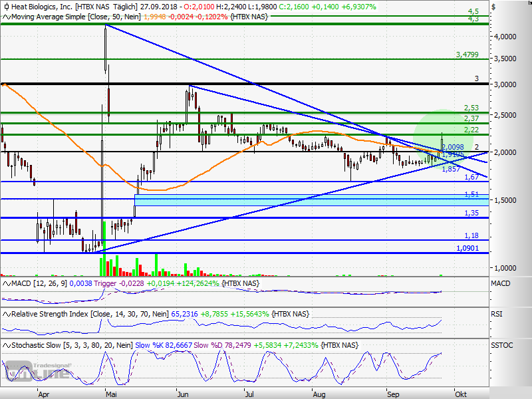532x399 pixels.
Task: Click the 2,53 resistance line label
Action: click(471, 108)
